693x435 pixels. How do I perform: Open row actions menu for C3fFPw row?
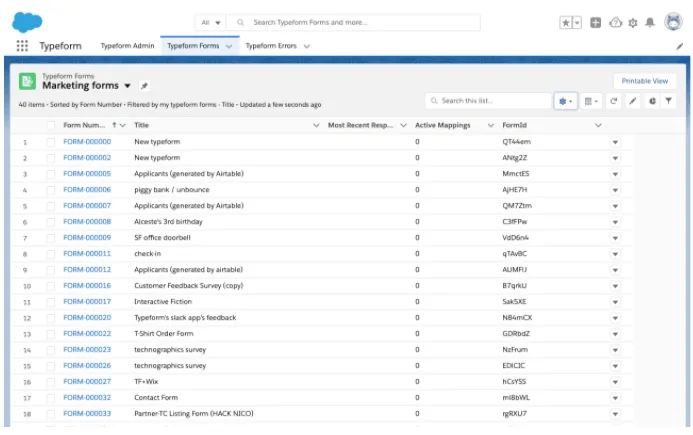coord(615,222)
